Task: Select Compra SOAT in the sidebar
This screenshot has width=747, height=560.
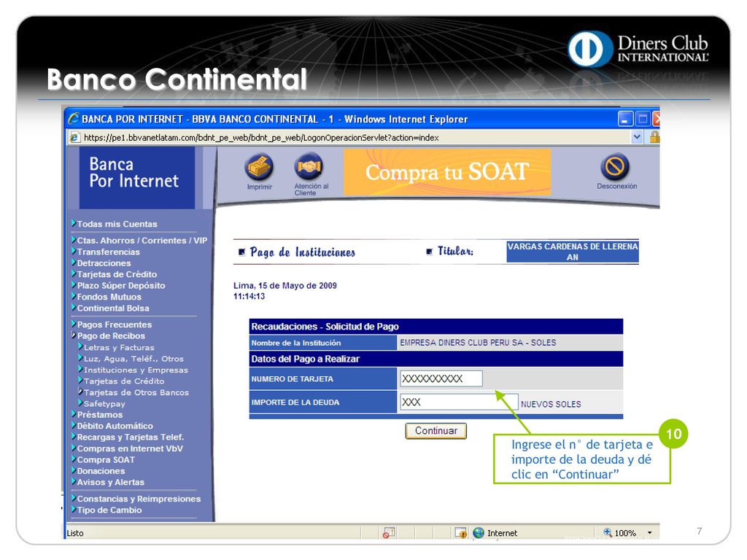Action: click(x=106, y=460)
